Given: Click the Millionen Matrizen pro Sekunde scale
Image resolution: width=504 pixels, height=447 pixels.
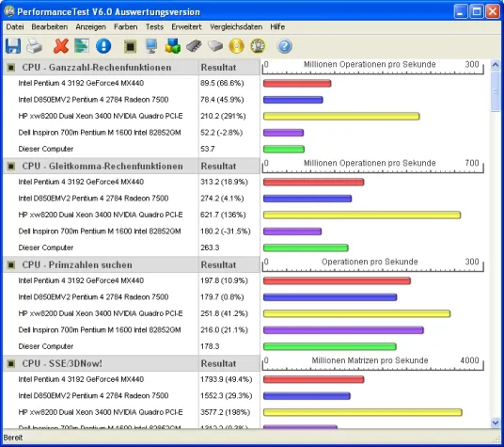Looking at the screenshot, I should click(373, 363).
